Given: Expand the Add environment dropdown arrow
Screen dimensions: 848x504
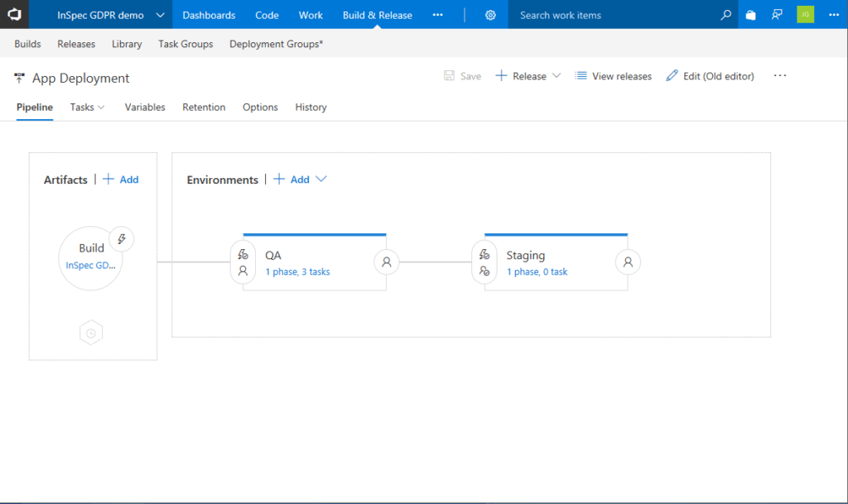Looking at the screenshot, I should pos(321,180).
